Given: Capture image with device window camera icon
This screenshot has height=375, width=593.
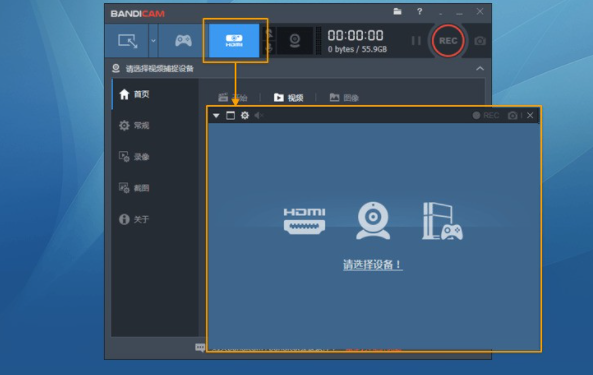Looking at the screenshot, I should (512, 116).
